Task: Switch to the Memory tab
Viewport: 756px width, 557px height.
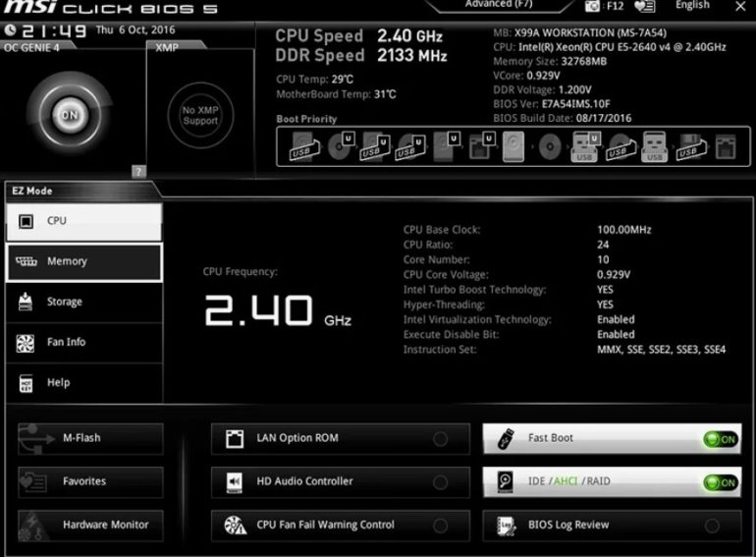Action: point(83,262)
